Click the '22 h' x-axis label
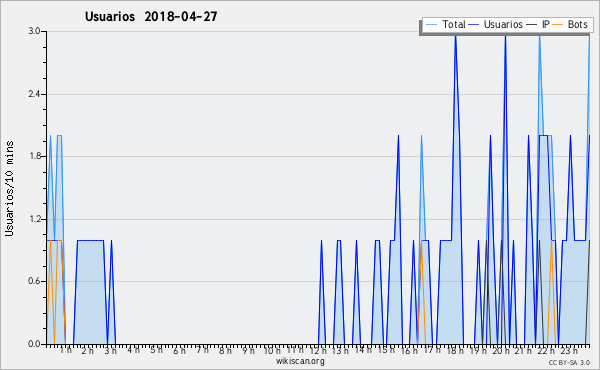The width and height of the screenshot is (600, 370). (546, 350)
